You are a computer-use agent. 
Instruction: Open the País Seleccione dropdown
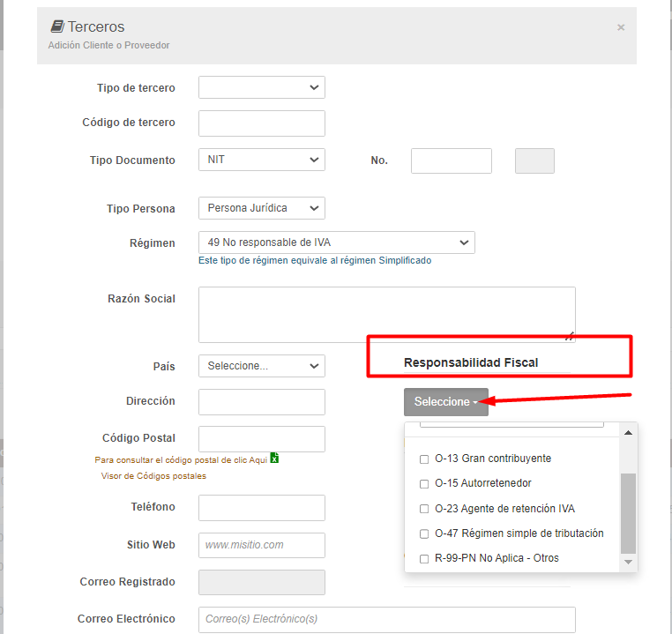[x=261, y=366]
